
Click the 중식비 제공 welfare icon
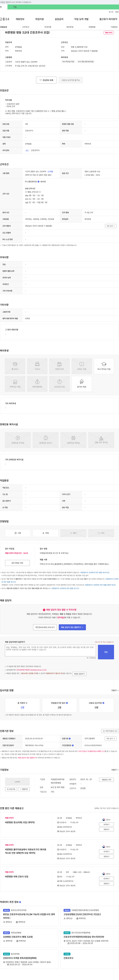pyautogui.click(x=81, y=384)
